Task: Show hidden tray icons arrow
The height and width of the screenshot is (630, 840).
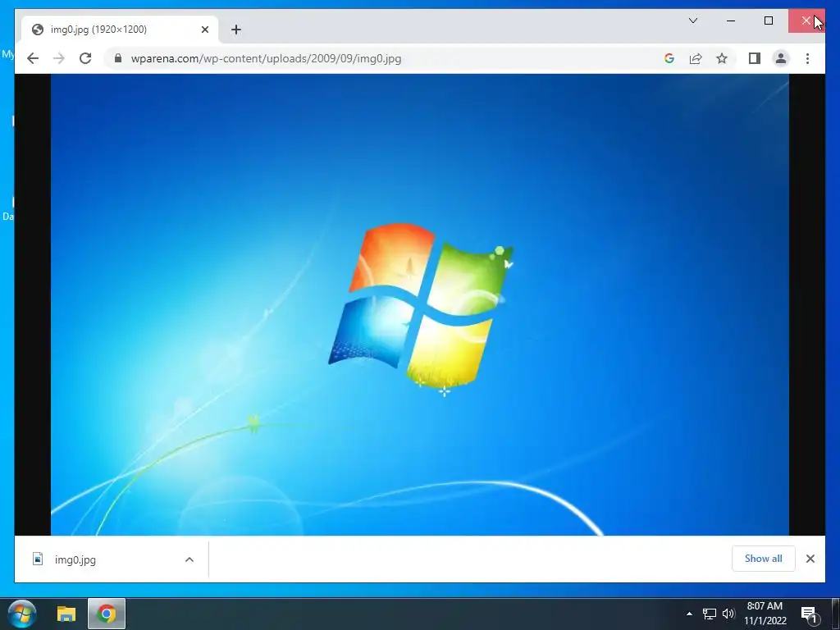Action: point(689,614)
